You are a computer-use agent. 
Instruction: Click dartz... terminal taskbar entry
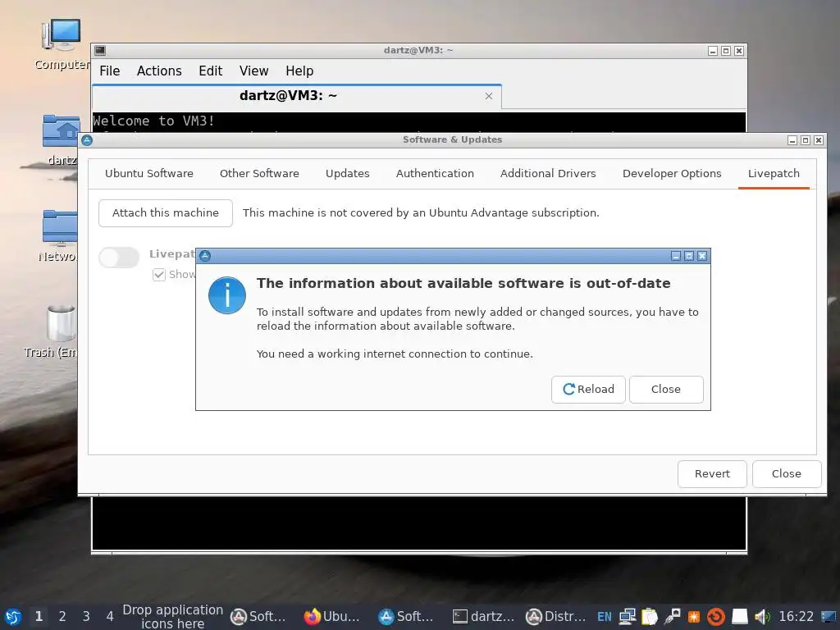pos(481,617)
